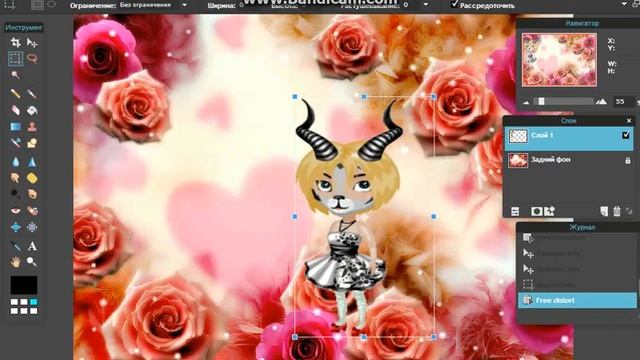Screen dimensions: 640x360
Task: Delete layer with the trash icon
Action: [617, 211]
